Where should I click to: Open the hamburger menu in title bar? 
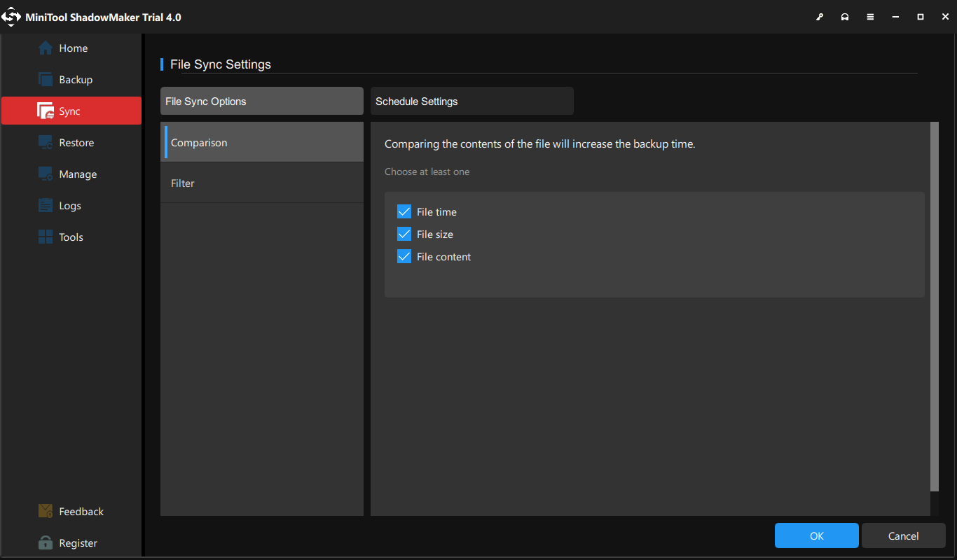(x=870, y=17)
